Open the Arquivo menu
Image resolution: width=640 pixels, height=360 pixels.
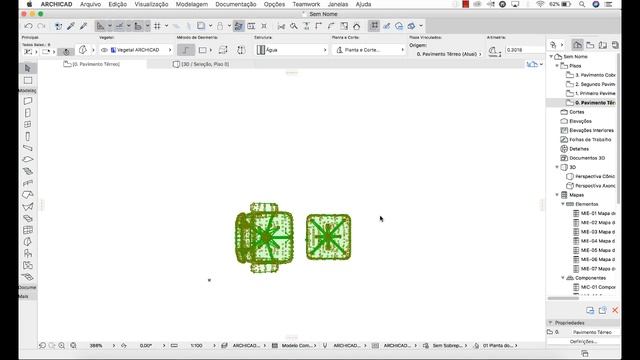point(90,4)
